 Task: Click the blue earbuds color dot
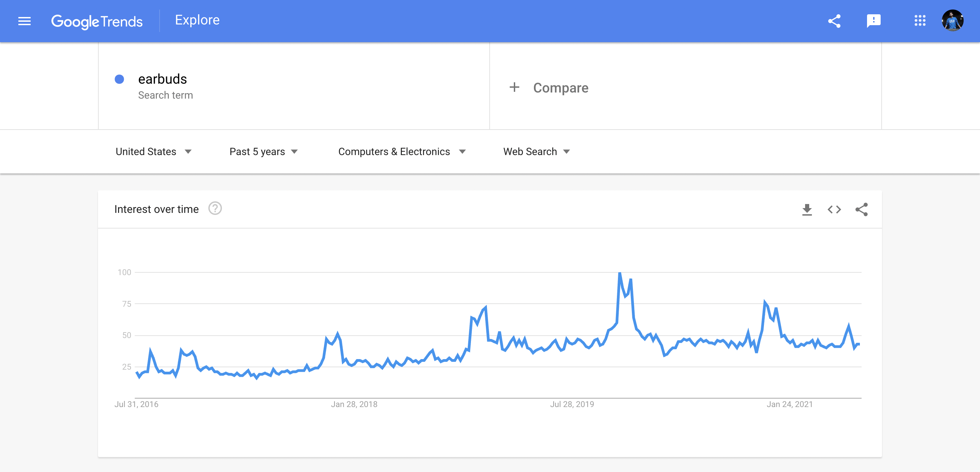point(119,79)
